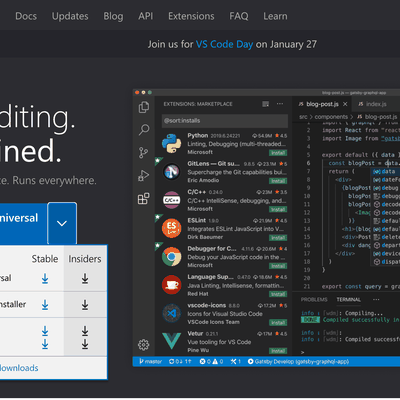Open the Source Control activity bar icon
The height and width of the screenshot is (400, 400).
(144, 153)
